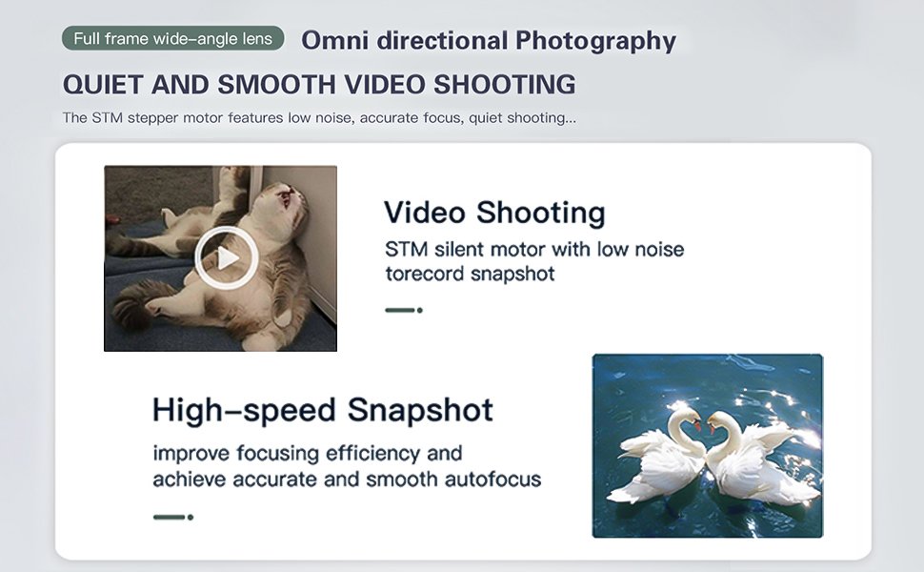Viewport: 924px width, 572px height.
Task: Play the cat video
Action: [227, 257]
